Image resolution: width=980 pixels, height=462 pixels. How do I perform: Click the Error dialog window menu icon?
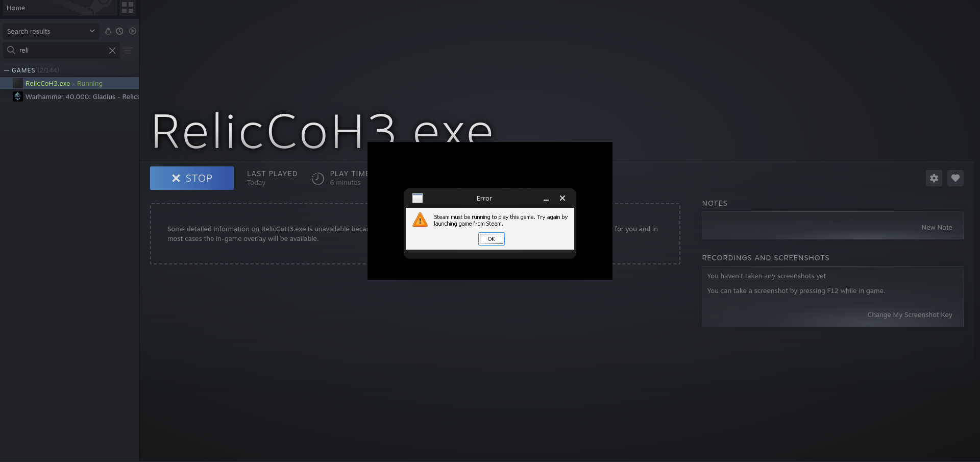coord(418,198)
